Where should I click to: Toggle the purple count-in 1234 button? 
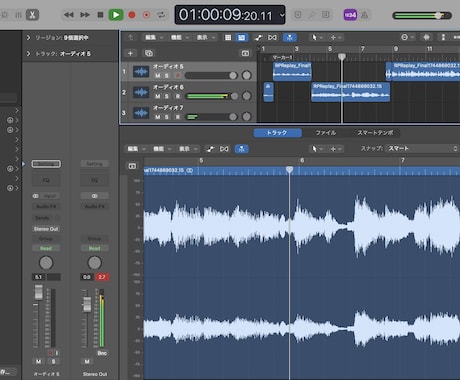[350, 15]
